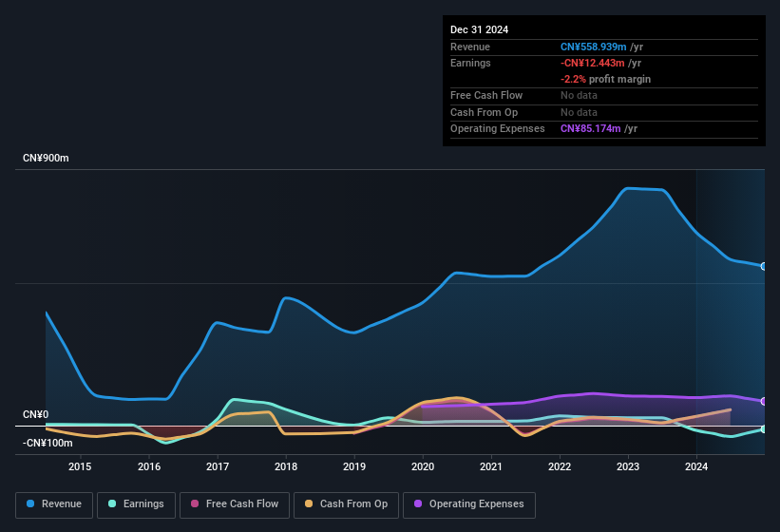Image resolution: width=780 pixels, height=532 pixels.
Task: Click the 2021 x-axis label
Action: tap(491, 466)
